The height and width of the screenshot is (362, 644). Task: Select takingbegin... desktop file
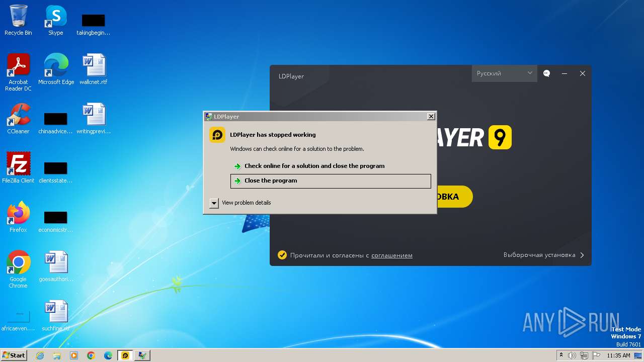[94, 25]
